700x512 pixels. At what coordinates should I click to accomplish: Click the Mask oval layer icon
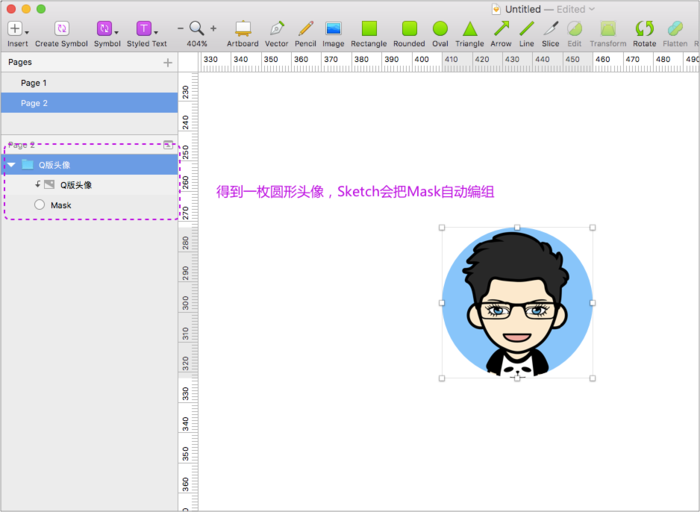[39, 204]
